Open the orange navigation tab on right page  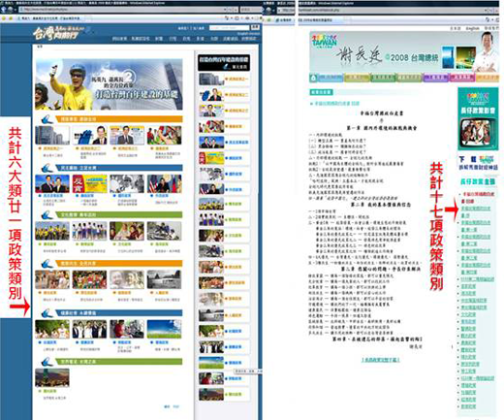pyautogui.click(x=488, y=78)
